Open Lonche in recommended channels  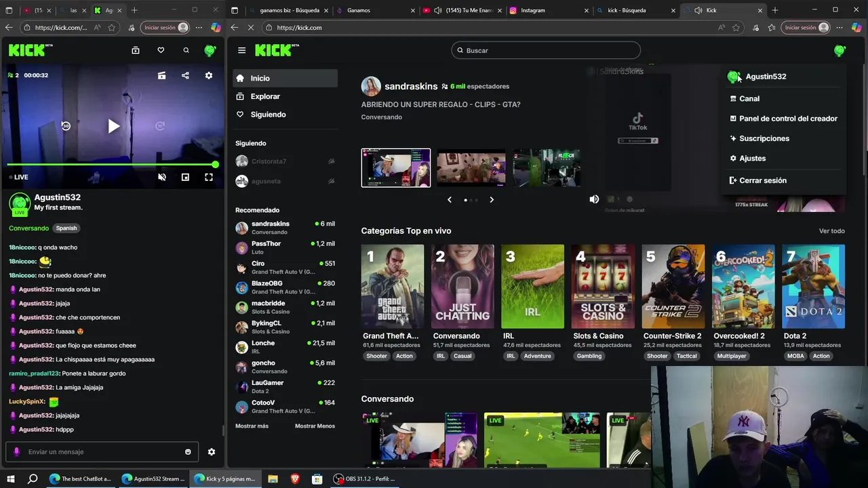point(285,347)
